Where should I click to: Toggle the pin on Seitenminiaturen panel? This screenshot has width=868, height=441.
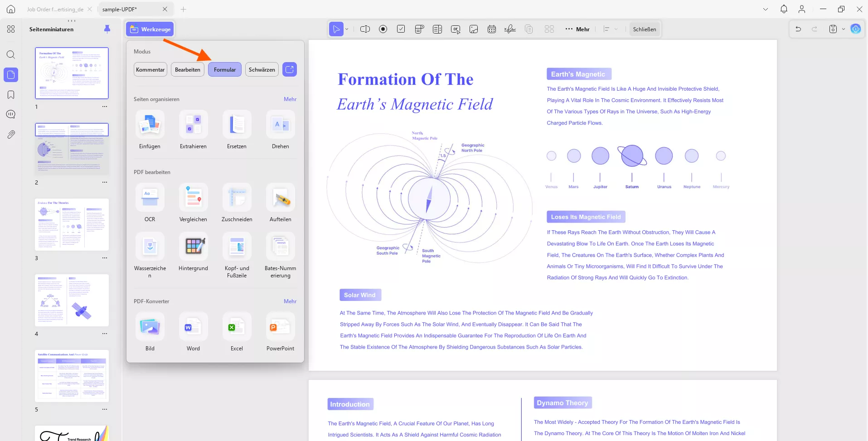(x=107, y=29)
